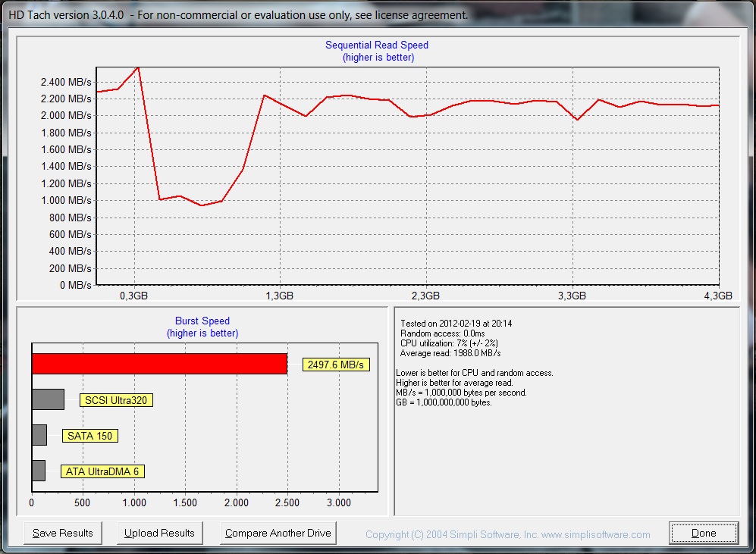
Task: Click the 'MB/s = 1,000,000 bytes per second' line
Action: [461, 393]
